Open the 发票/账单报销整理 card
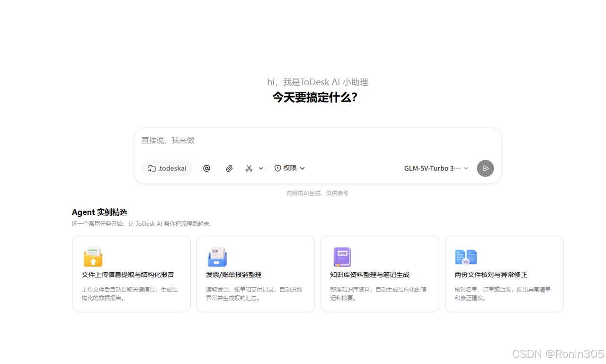The height and width of the screenshot is (364, 606). click(256, 274)
